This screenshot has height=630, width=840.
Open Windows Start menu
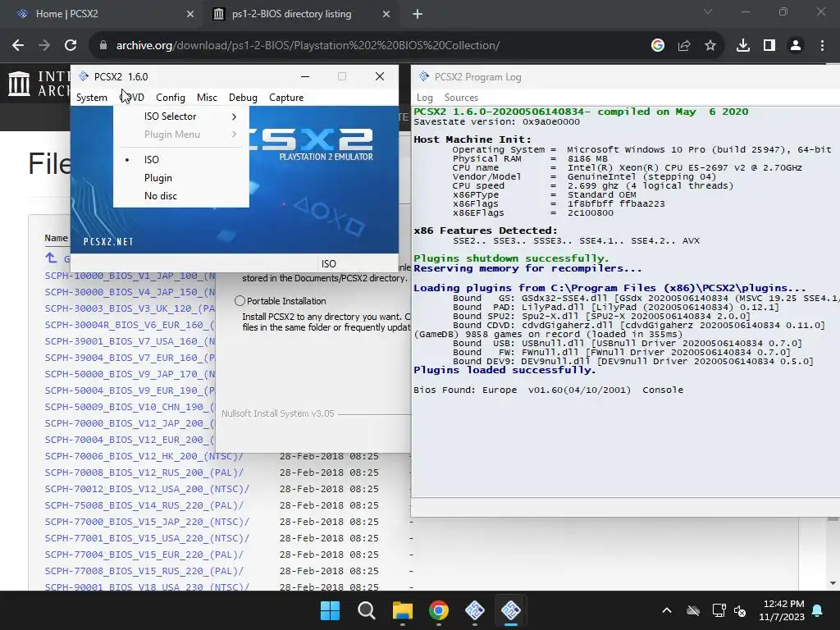click(x=330, y=610)
